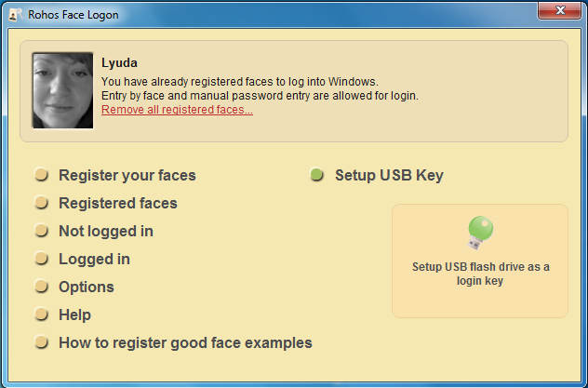Screen dimensions: 588x388
Task: Click the bullet icon beside Not logged in
Action: tap(41, 232)
